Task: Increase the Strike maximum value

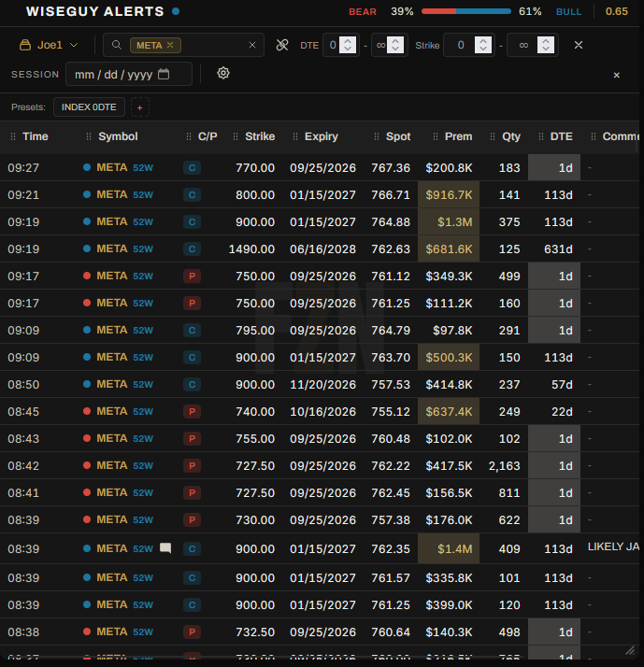Action: [x=546, y=41]
